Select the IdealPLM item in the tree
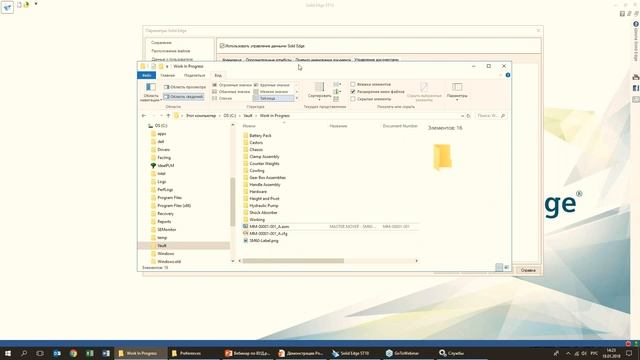Image resolution: width=640 pixels, height=360 pixels. [165, 166]
